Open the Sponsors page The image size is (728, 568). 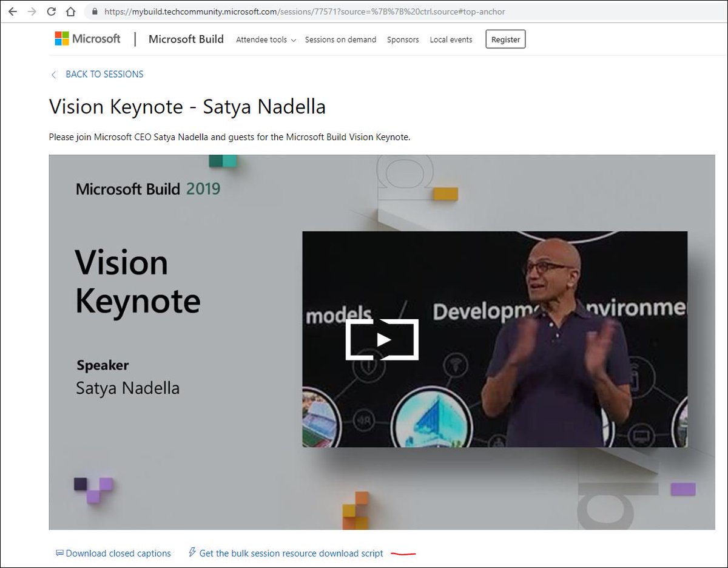[403, 39]
